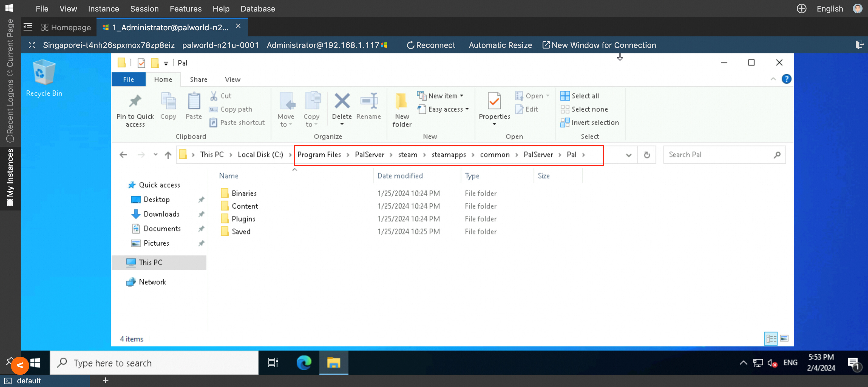Expand the Open command dropdown

pos(548,96)
